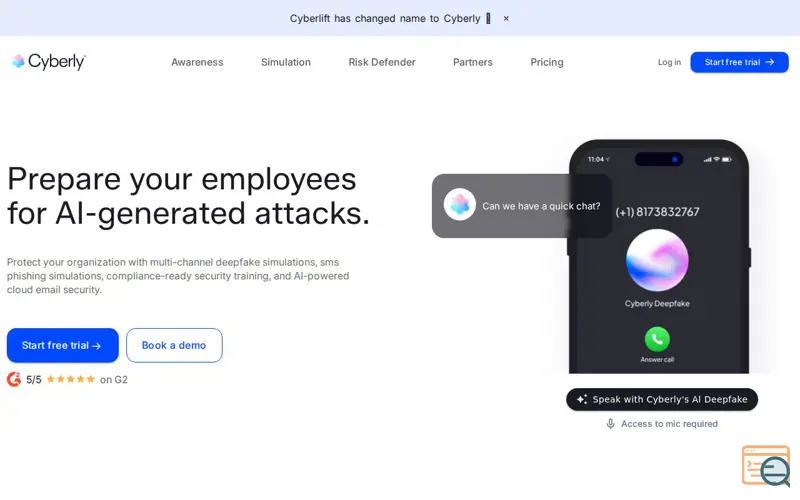This screenshot has width=800, height=500.
Task: Click the avatar icon in the chat notification
Action: (x=460, y=205)
